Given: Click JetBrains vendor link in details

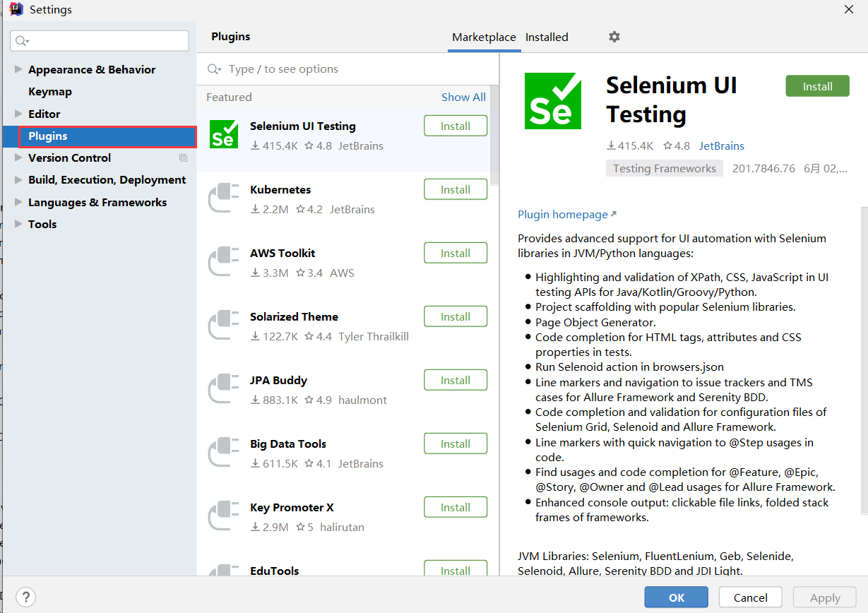Looking at the screenshot, I should (x=722, y=145).
